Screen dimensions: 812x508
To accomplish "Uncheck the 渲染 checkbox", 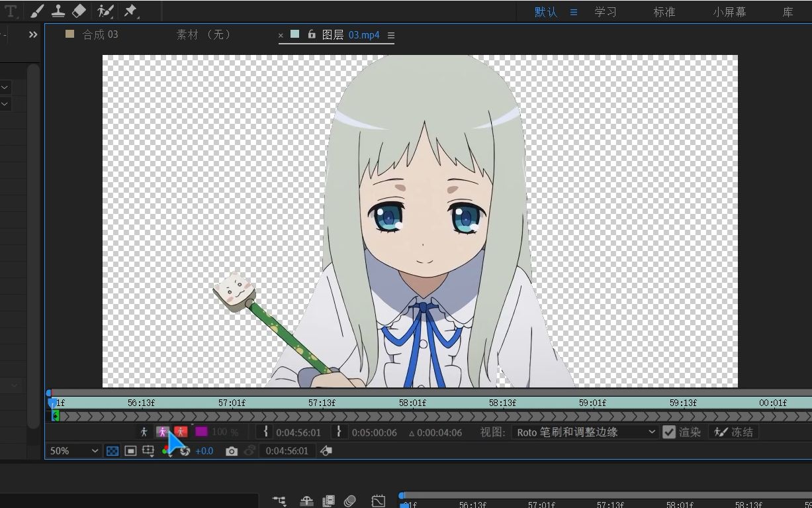I will [x=669, y=432].
